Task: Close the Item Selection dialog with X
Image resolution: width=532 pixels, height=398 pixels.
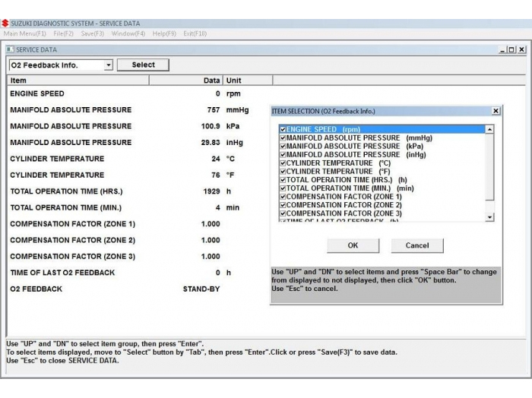Action: click(496, 111)
